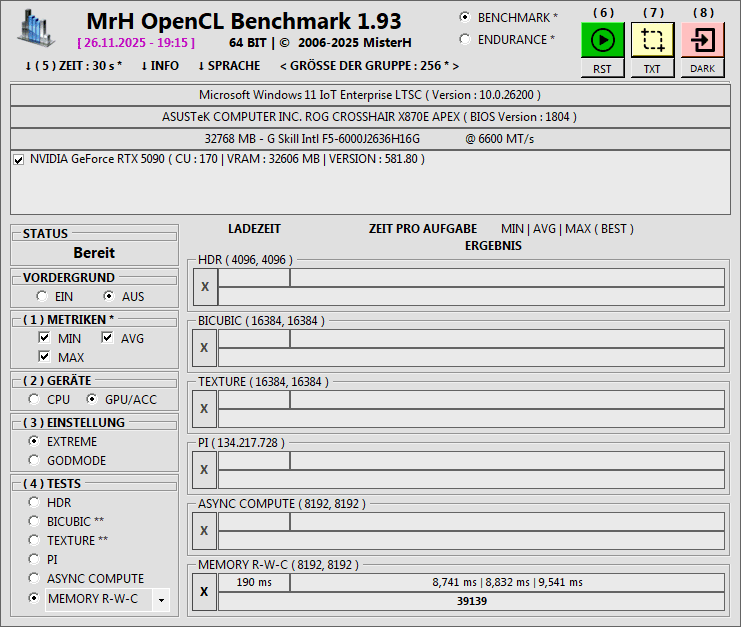Click the X button in the TEXTURE row
The height and width of the screenshot is (627, 741).
tap(204, 409)
